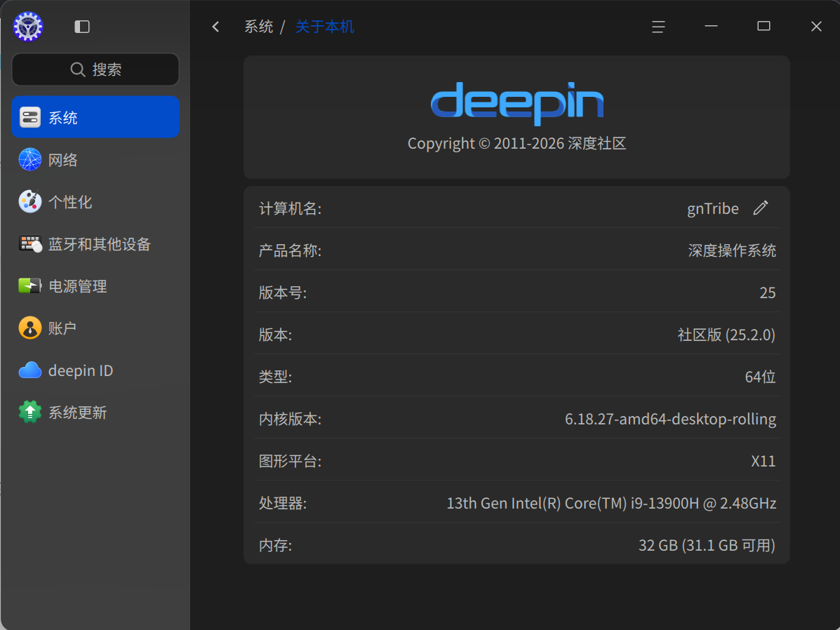
Task: Click the edition value 社区版 (25.2.0)
Action: pyautogui.click(x=726, y=335)
